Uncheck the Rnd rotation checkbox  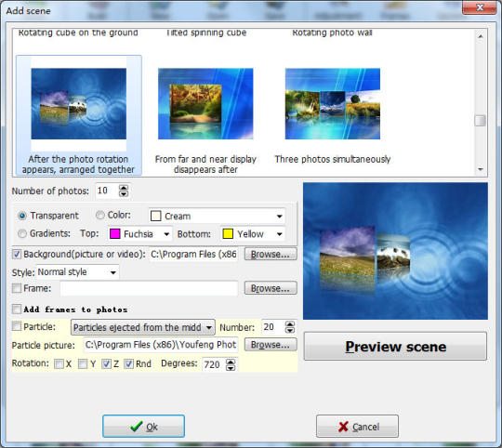(x=128, y=363)
